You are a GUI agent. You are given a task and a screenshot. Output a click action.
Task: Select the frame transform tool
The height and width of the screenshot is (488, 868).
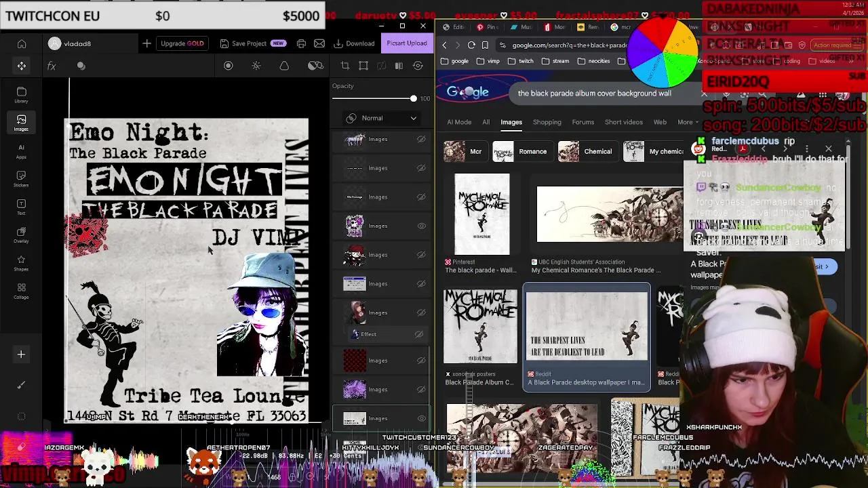pos(363,66)
